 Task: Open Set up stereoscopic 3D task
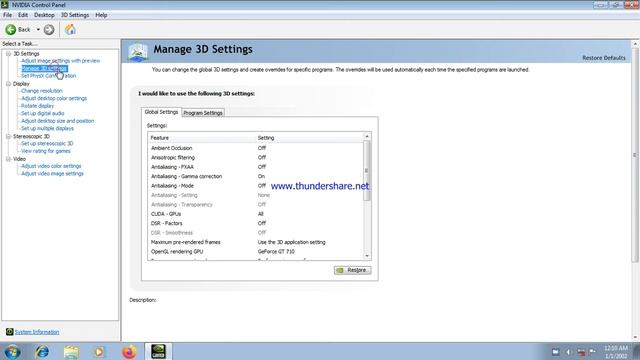(x=47, y=144)
